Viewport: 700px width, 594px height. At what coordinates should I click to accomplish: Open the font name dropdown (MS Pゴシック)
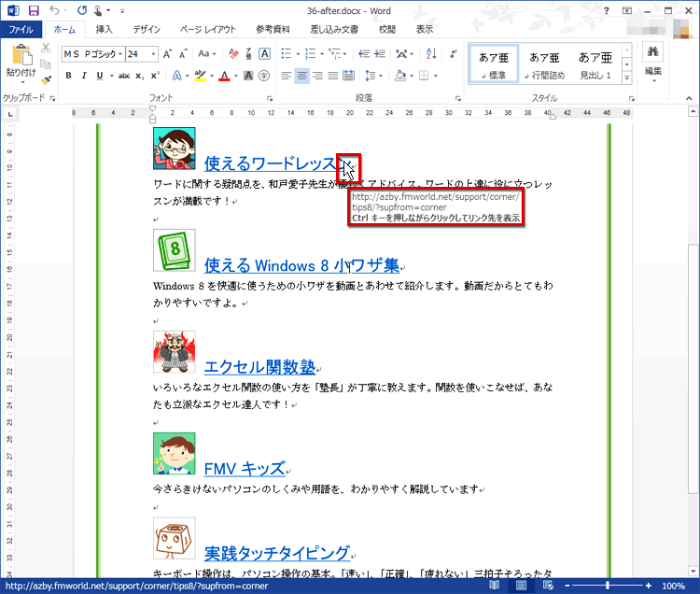coord(120,54)
